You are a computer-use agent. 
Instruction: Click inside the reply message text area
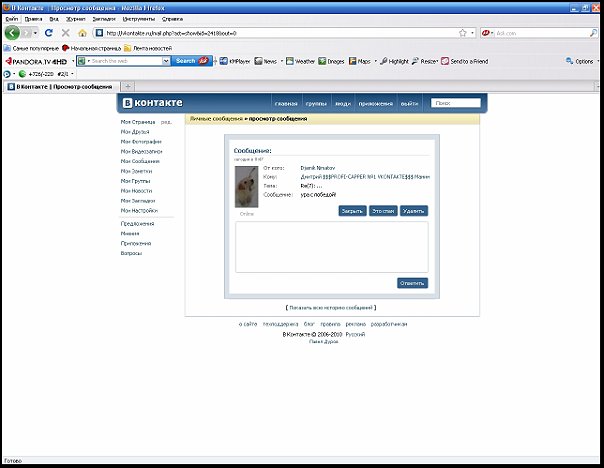pyautogui.click(x=331, y=246)
